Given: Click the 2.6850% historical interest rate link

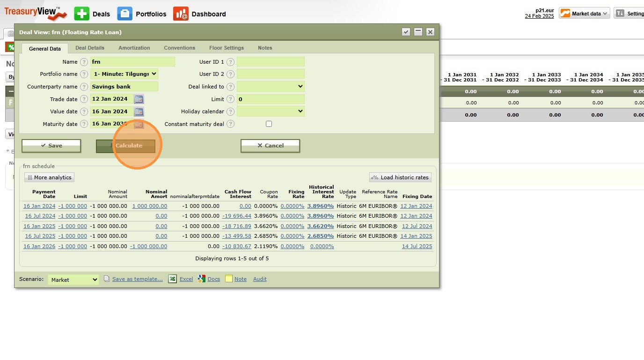Looking at the screenshot, I should pyautogui.click(x=321, y=236).
